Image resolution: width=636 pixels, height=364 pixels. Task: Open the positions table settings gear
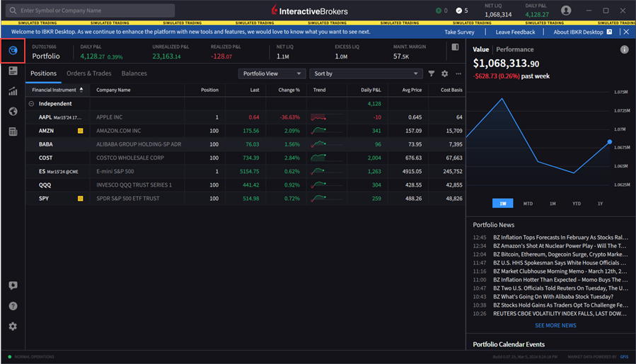coord(444,74)
